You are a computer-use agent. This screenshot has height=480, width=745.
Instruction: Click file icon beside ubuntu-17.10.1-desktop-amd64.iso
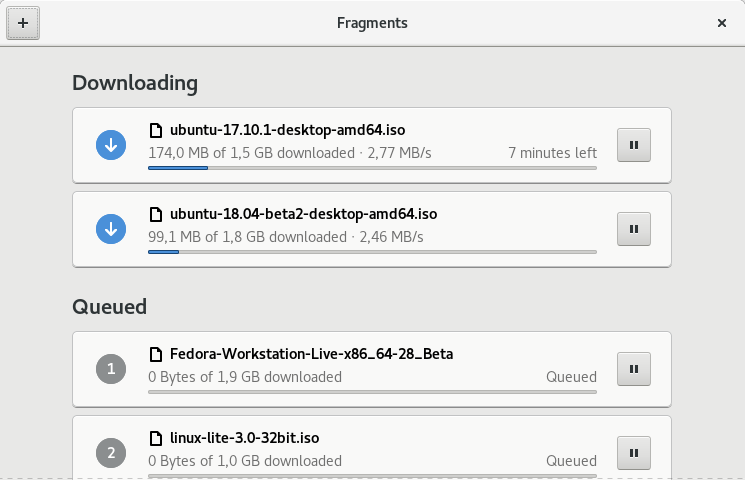click(x=155, y=130)
